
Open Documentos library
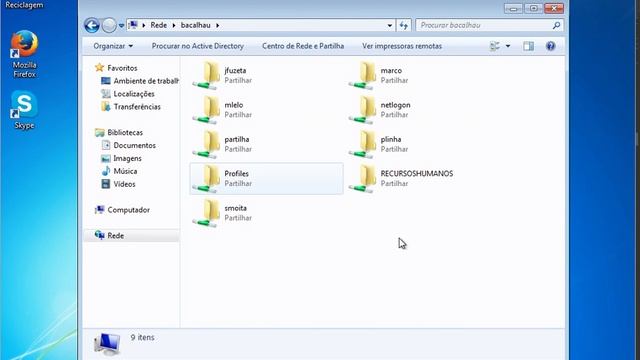click(134, 145)
